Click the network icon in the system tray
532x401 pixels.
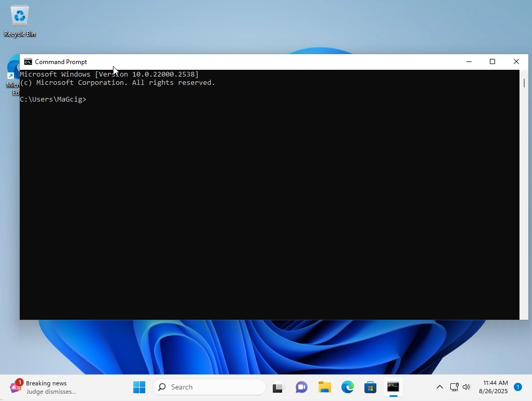click(x=454, y=387)
